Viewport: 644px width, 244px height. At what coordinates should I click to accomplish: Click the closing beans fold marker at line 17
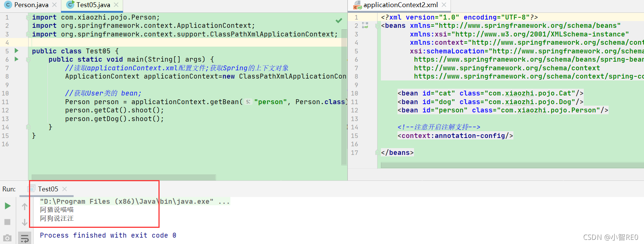(378, 152)
